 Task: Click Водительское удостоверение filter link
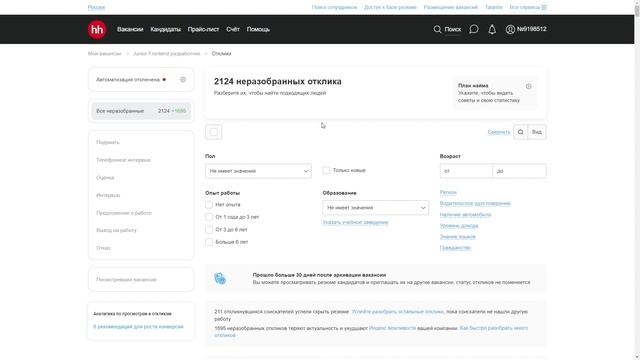[475, 203]
